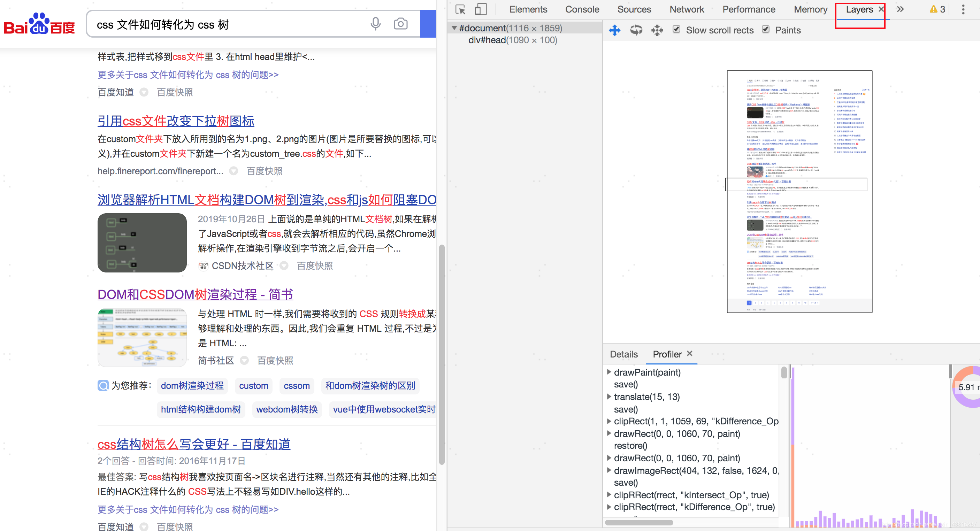Open result 引用css文件改变下拉树图标
The image size is (980, 531).
pyautogui.click(x=176, y=121)
